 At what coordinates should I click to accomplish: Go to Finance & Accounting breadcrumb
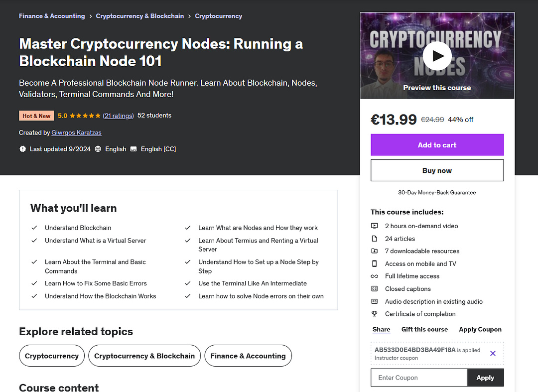pos(52,16)
